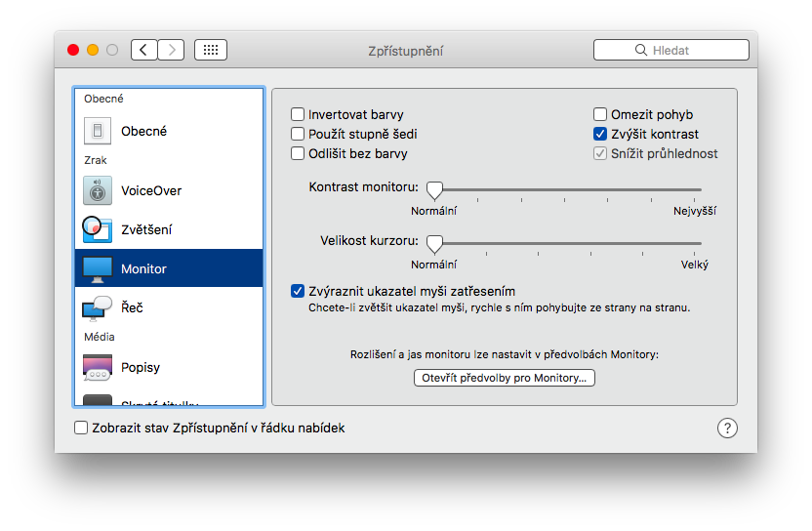Show all preferences grid icon

coord(211,50)
